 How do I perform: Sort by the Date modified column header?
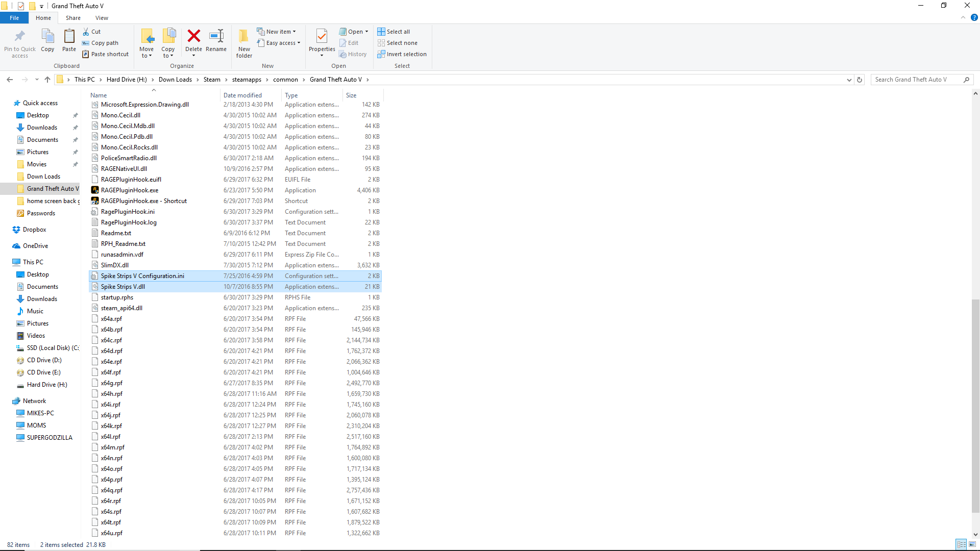click(x=242, y=95)
